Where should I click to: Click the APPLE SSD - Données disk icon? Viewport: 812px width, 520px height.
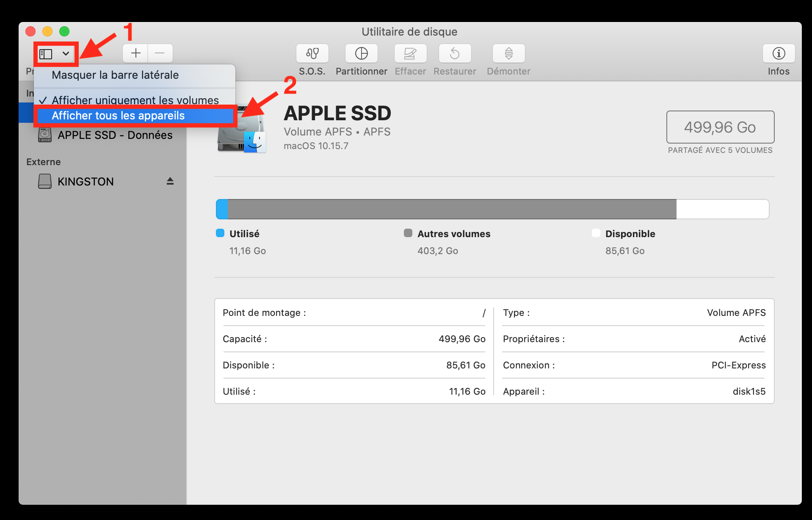coord(45,135)
